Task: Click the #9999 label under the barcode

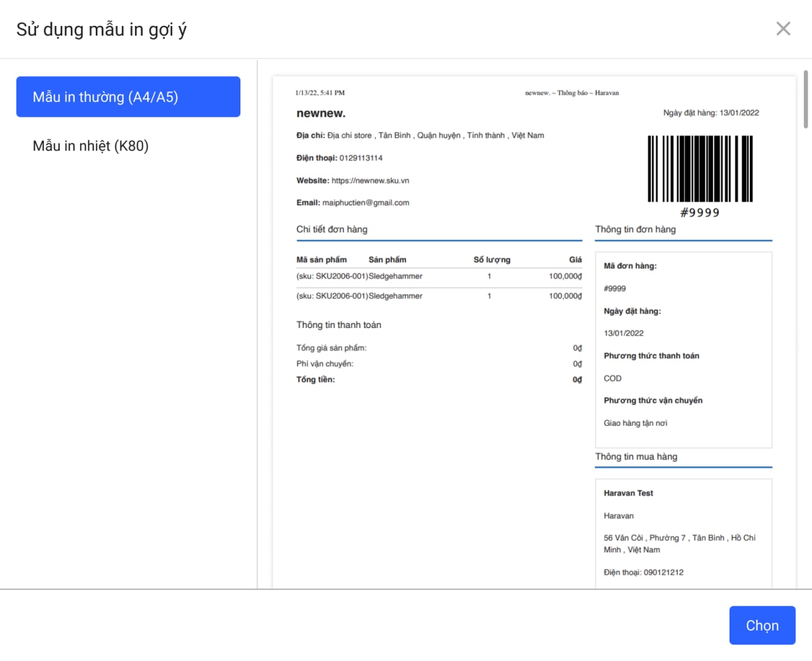Action: point(700,213)
